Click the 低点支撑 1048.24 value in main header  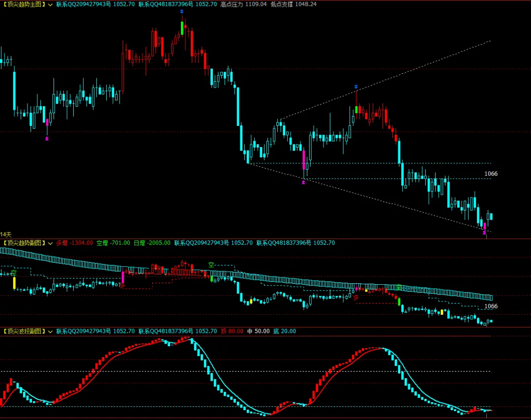tap(294, 4)
